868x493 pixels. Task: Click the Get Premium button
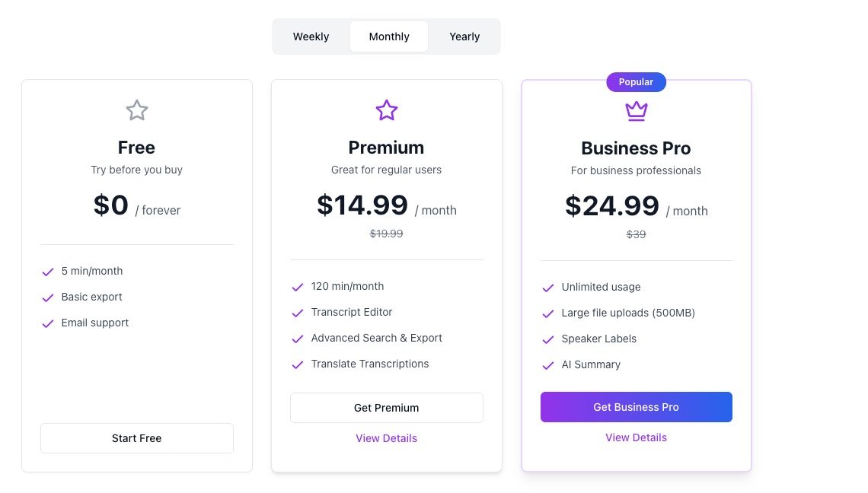[x=387, y=408]
